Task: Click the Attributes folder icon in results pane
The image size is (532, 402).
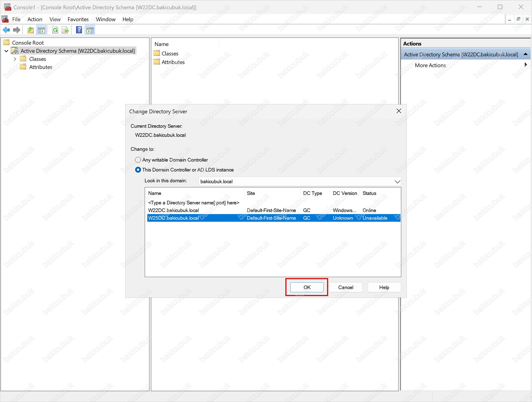Action: [x=157, y=62]
